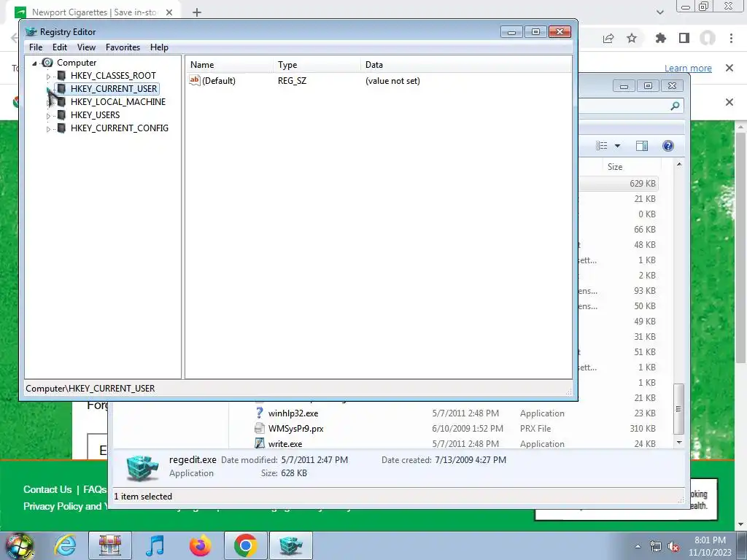747x560 pixels.
Task: Click the winhlp32.exe question mark icon
Action: [x=259, y=413]
